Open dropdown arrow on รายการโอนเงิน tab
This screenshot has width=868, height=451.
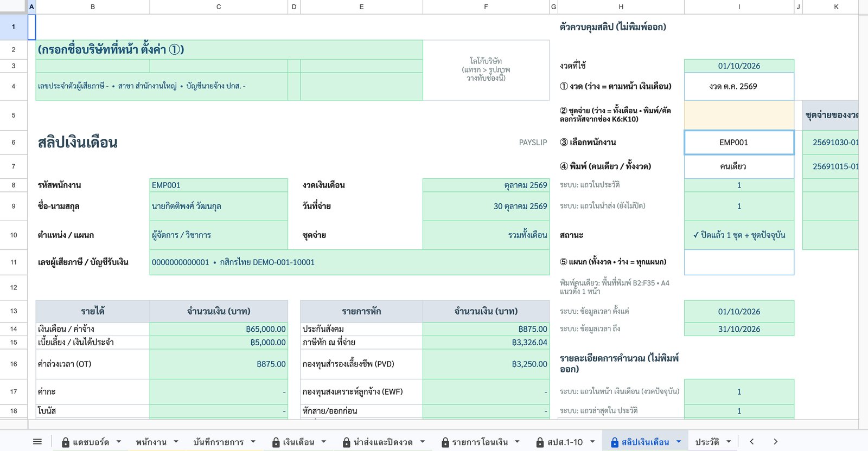[517, 442]
